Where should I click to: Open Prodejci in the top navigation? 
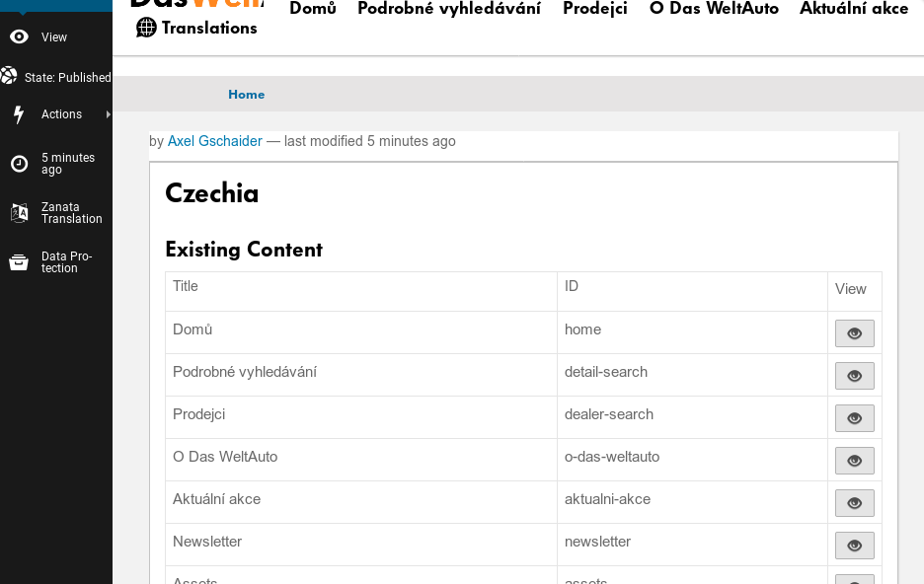coord(595,8)
